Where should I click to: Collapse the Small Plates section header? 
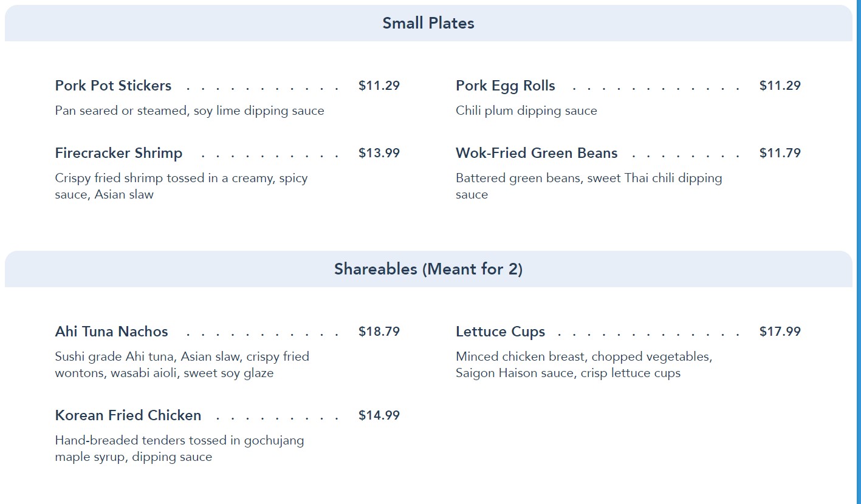tap(428, 24)
